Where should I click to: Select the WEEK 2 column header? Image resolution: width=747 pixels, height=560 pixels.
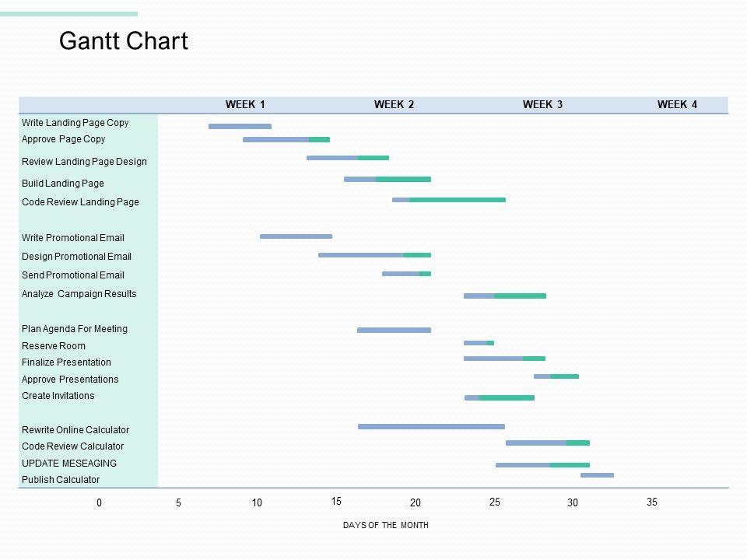tap(394, 104)
